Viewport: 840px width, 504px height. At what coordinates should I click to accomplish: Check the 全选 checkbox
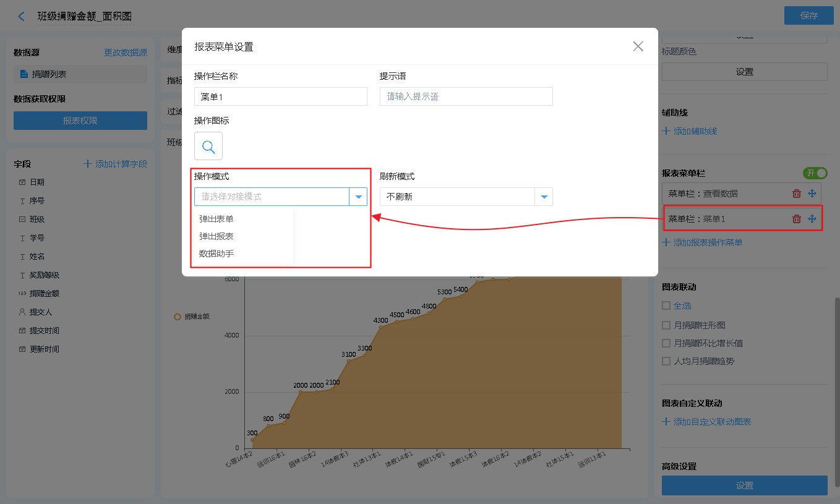[x=666, y=305]
